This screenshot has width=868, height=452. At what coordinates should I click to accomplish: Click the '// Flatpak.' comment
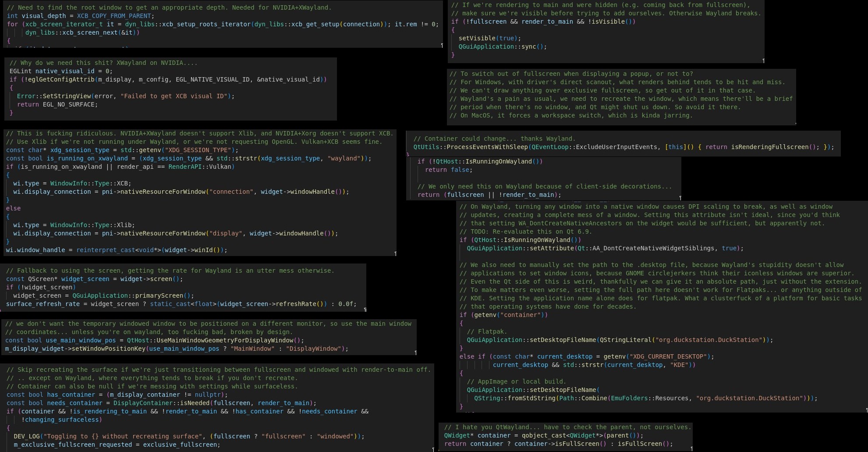487,331
